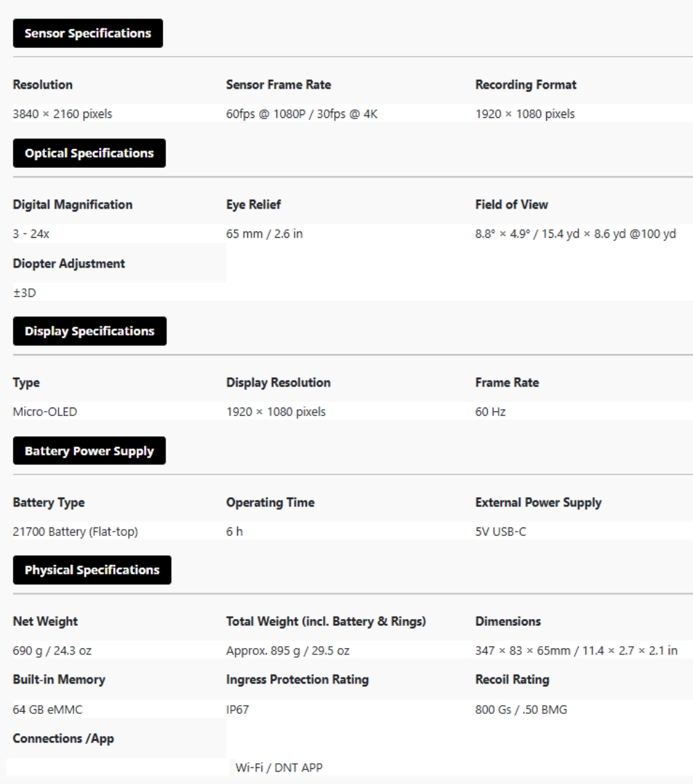Click the Recording Format label
The image size is (693, 784).
(525, 85)
